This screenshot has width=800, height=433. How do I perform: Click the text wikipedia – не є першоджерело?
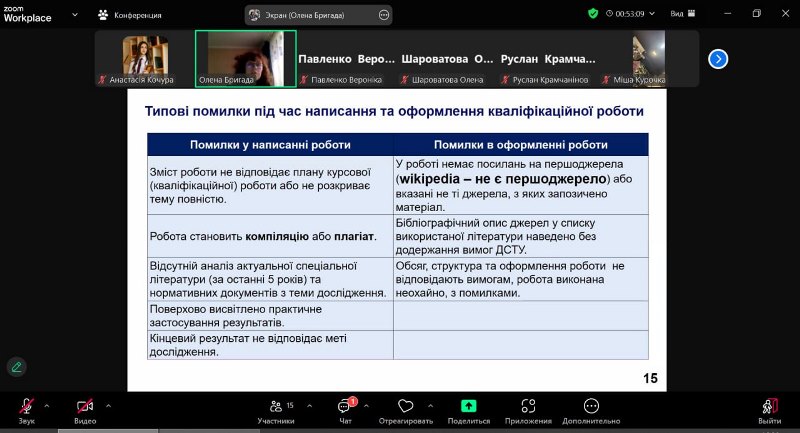click(503, 179)
